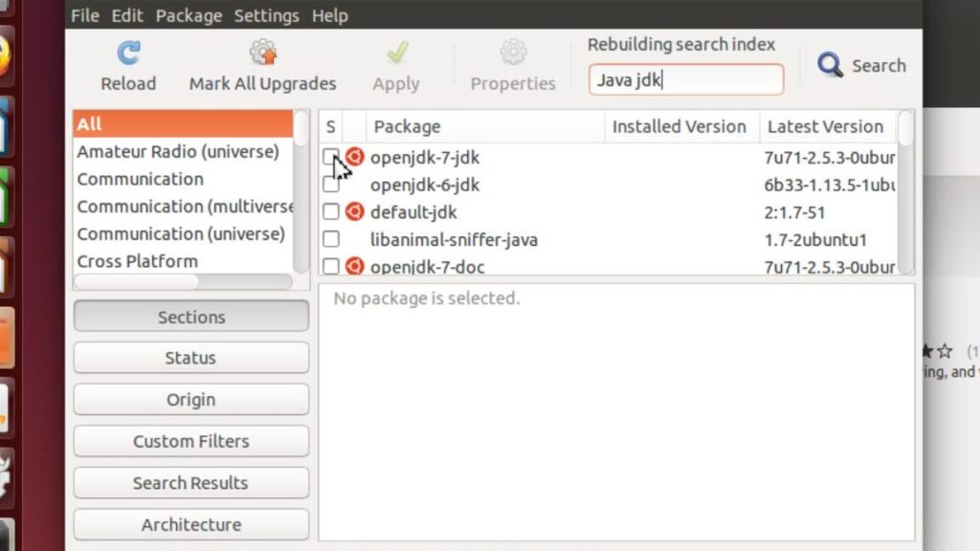The image size is (980, 551).
Task: Click the Search magnifier icon
Action: pos(830,64)
